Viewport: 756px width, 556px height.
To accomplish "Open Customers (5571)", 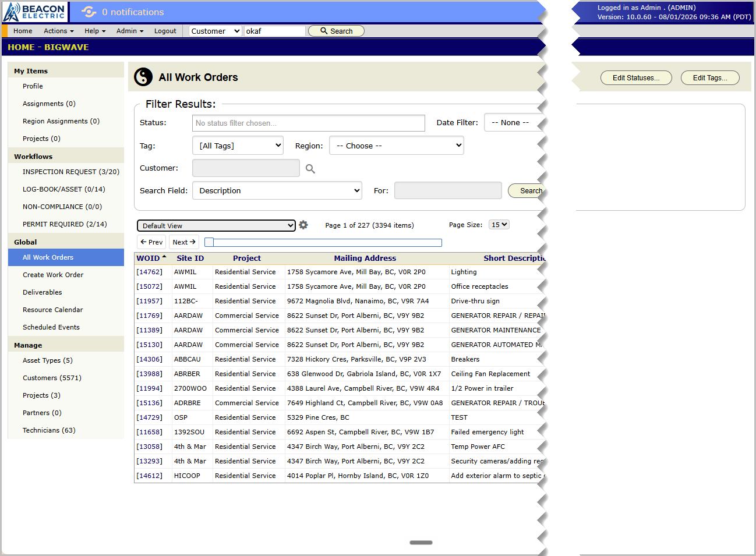I will point(52,378).
